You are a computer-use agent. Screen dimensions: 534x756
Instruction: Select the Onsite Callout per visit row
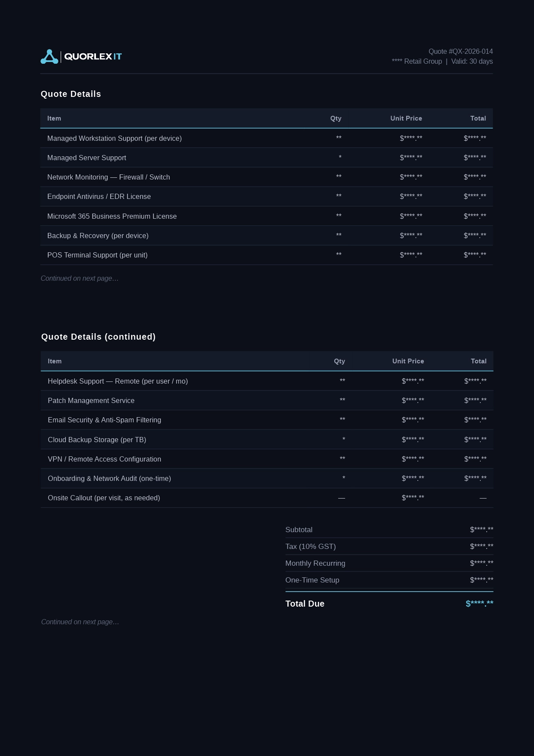point(267,498)
